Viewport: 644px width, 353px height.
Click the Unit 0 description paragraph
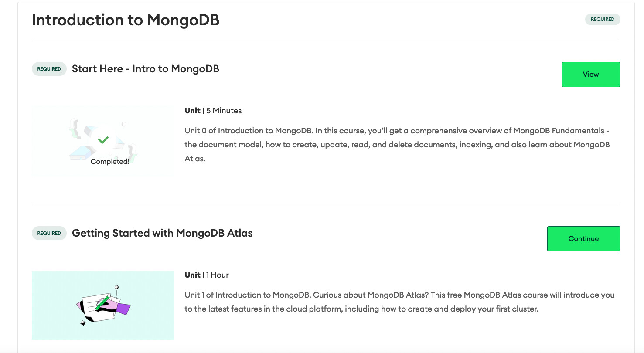(x=397, y=145)
